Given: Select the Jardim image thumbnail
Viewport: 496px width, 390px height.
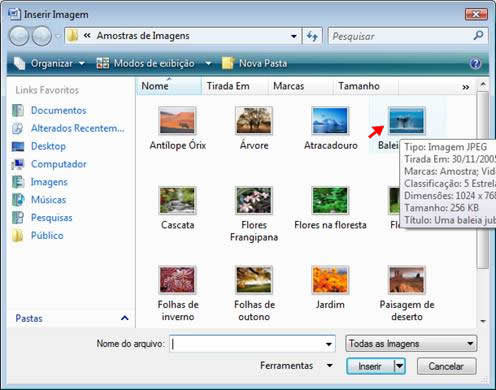Looking at the screenshot, I should (x=330, y=280).
